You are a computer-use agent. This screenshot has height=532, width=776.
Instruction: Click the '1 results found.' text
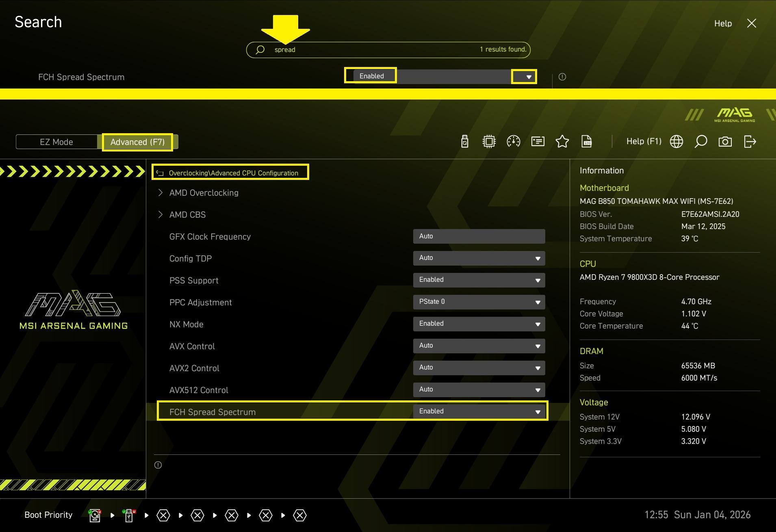pos(503,50)
